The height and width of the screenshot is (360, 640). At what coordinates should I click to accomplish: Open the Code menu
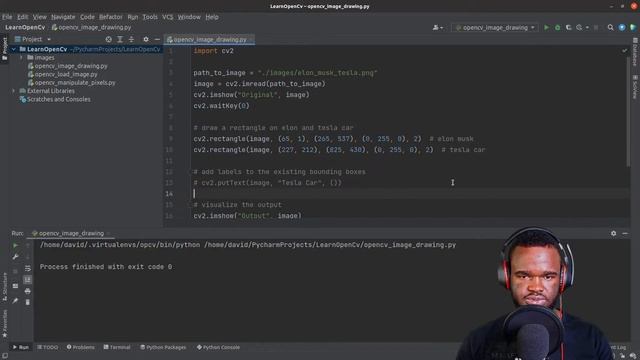(x=87, y=17)
